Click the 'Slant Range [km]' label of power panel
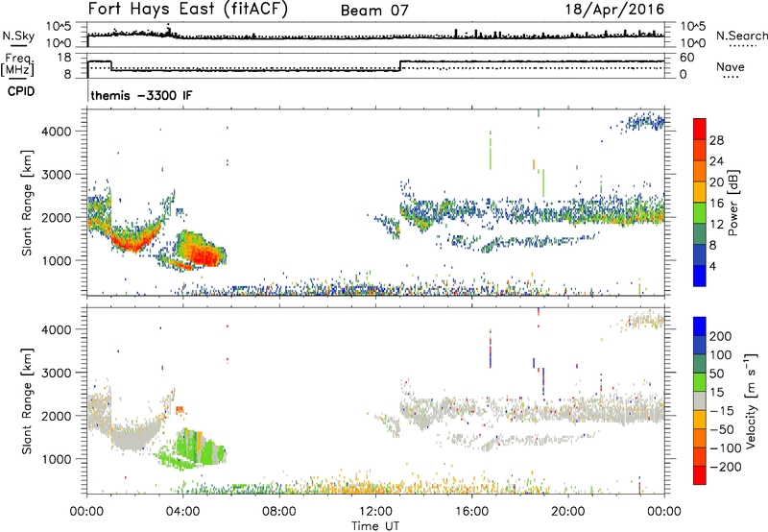 (27, 203)
